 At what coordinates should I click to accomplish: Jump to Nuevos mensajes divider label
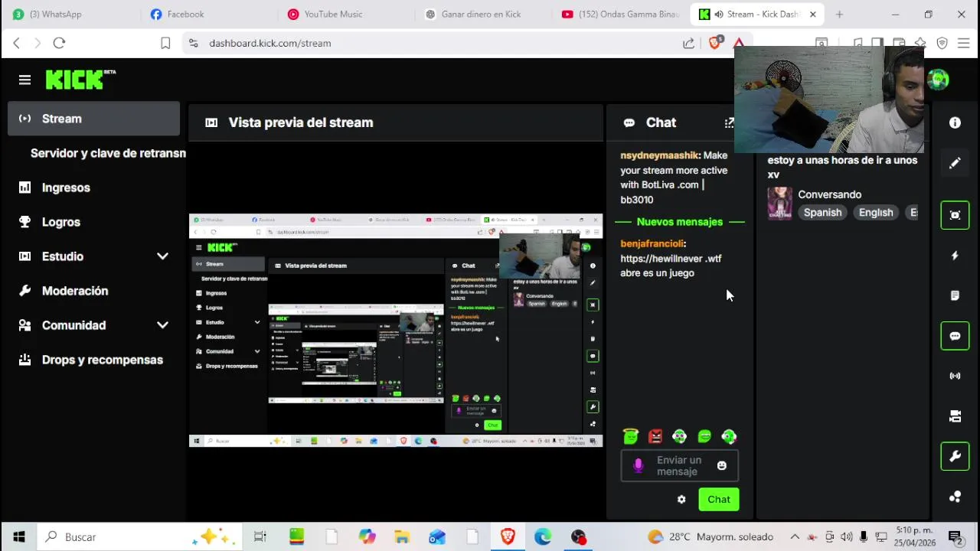click(680, 222)
